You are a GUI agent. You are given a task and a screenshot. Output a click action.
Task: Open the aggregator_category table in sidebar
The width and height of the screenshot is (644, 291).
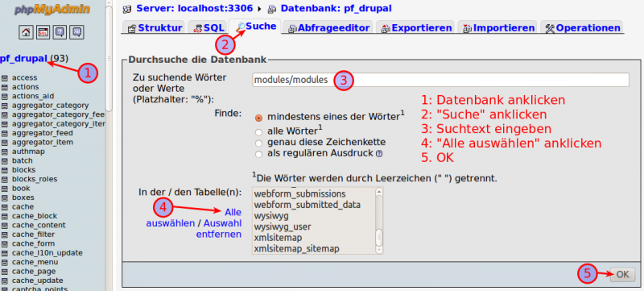pyautogui.click(x=50, y=106)
